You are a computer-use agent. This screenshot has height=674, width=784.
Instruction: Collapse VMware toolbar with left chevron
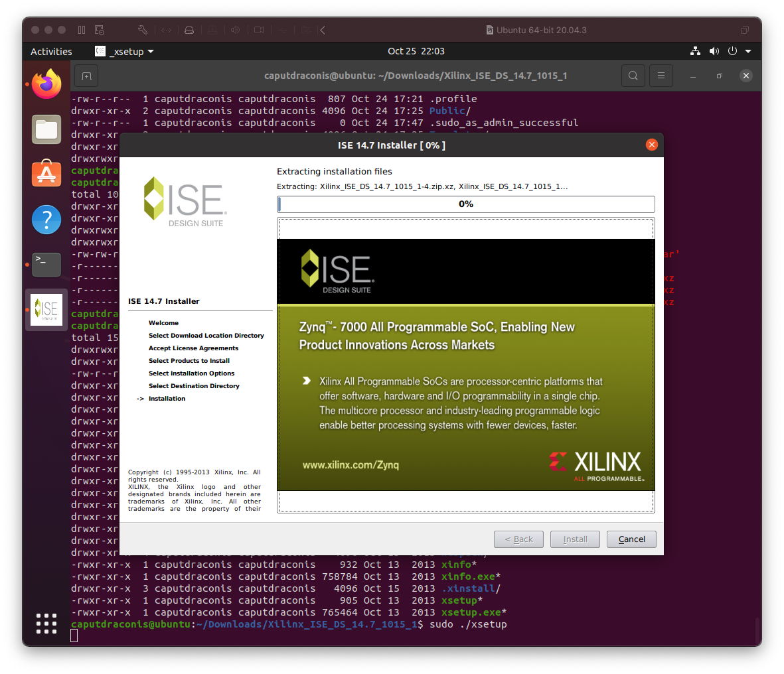323,30
